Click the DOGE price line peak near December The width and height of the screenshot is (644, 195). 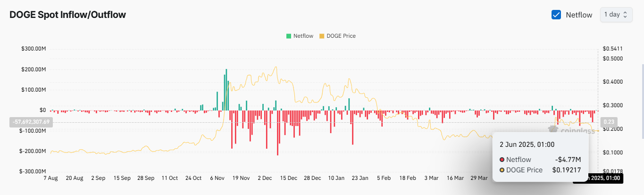[x=276, y=67]
